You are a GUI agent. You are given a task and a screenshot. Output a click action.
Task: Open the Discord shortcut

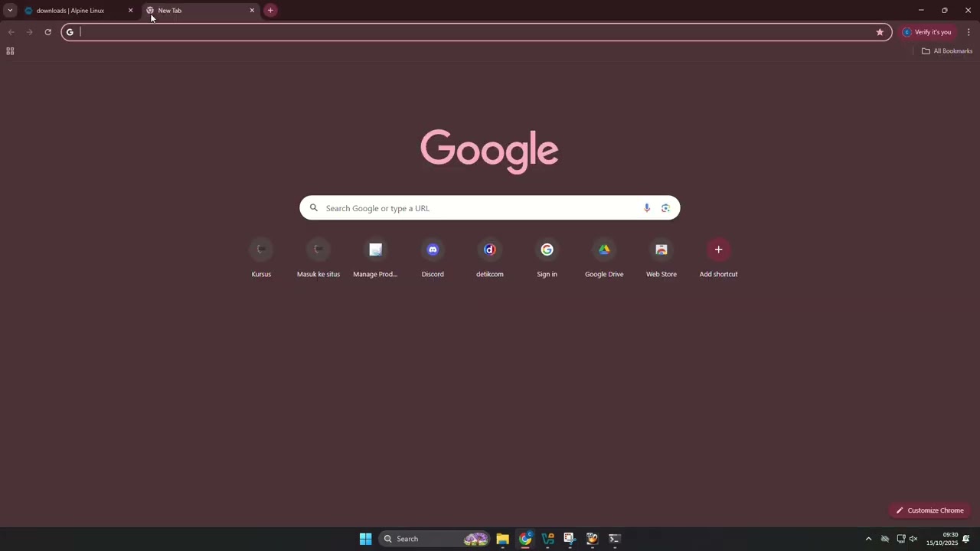pyautogui.click(x=433, y=258)
